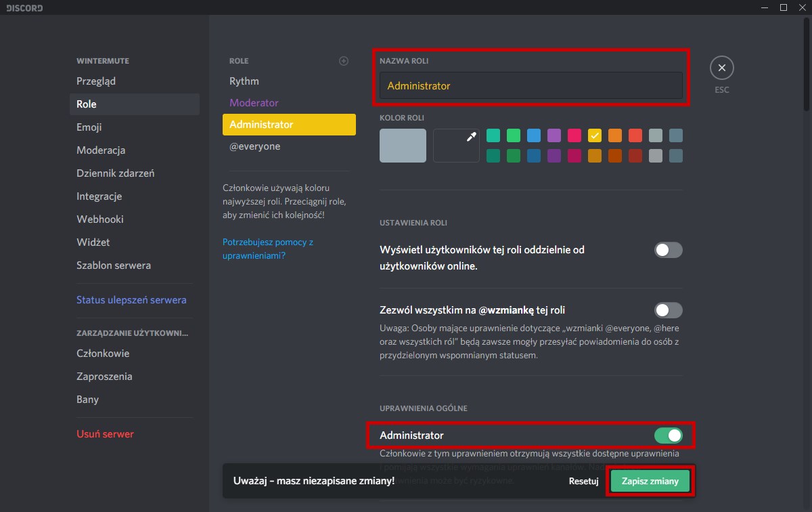Choose the dark red swatch bottom row

pos(635,156)
